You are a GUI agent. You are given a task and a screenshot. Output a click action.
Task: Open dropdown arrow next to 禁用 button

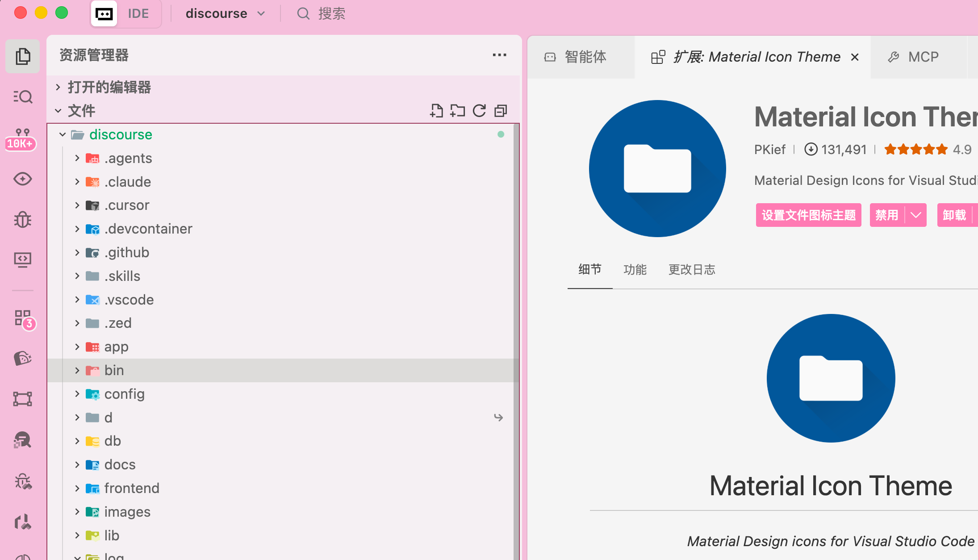click(916, 215)
